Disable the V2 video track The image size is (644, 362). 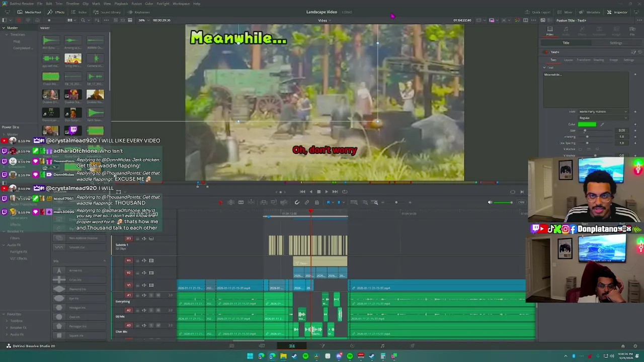(151, 273)
